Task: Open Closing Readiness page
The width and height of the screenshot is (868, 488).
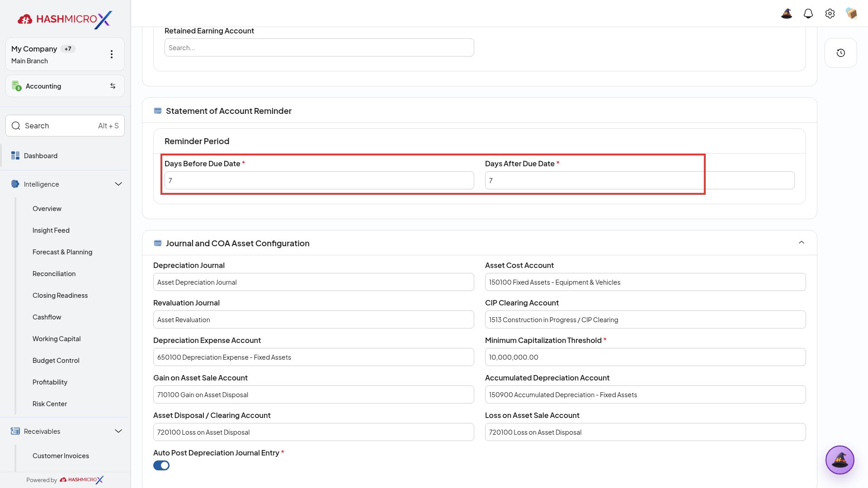Action: tap(60, 295)
